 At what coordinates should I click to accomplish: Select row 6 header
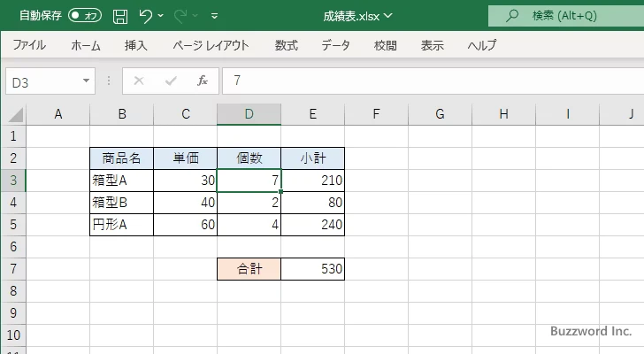click(x=13, y=247)
